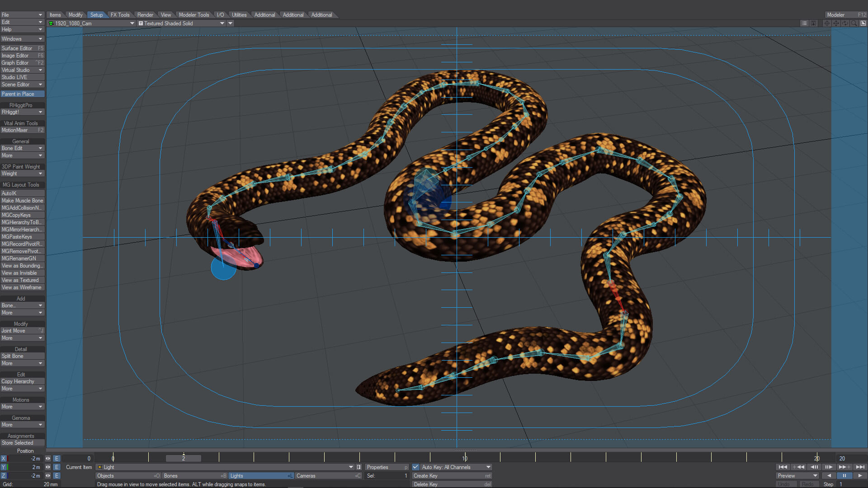Click the maximize viewport icon
868x488 pixels.
point(863,23)
